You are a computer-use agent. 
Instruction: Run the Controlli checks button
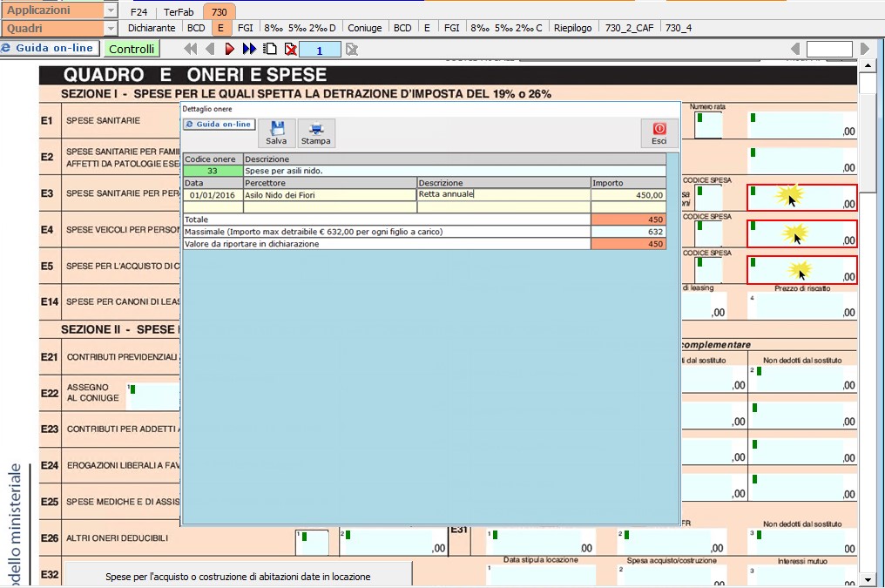click(x=132, y=49)
